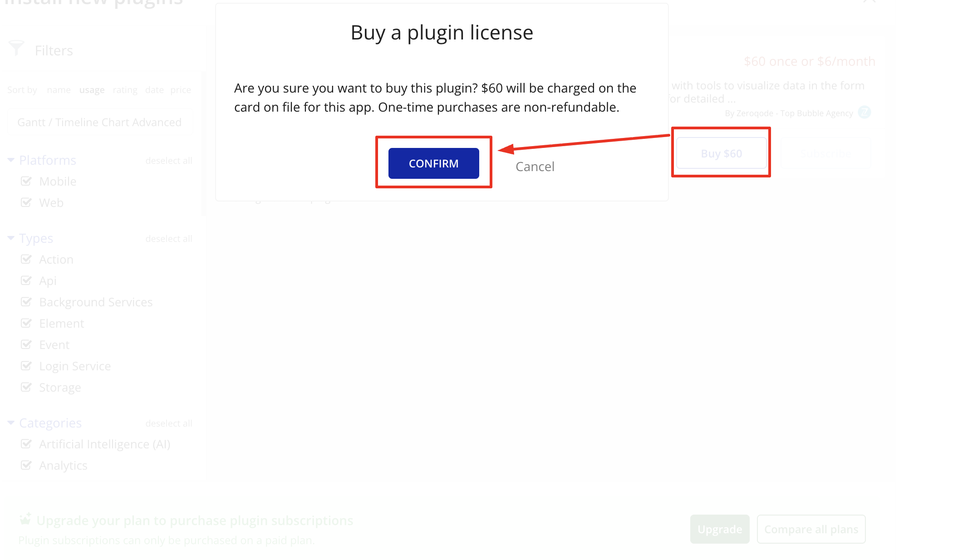Collapse the Platforms filter section
Viewport: 953px width, 560px height.
11,160
